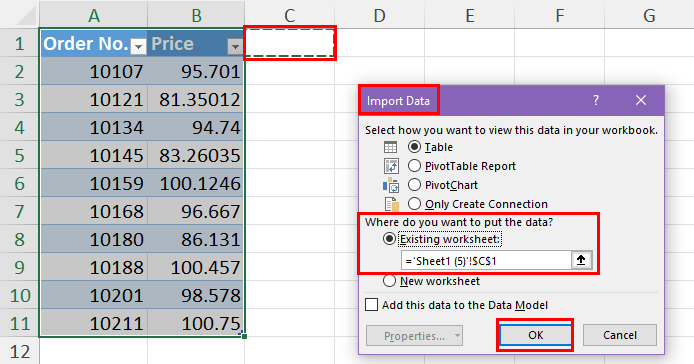Click price cell 83.26035
The height and width of the screenshot is (364, 694).
coord(196,155)
